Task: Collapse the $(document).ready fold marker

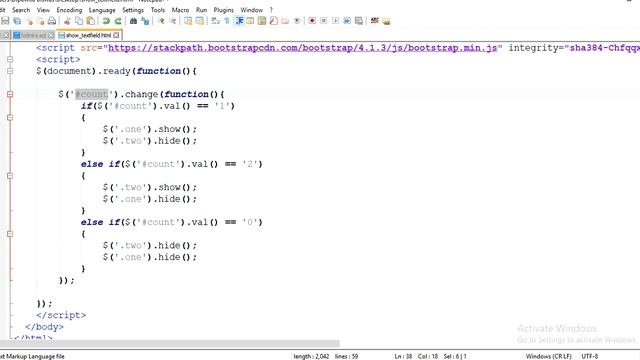Action: (x=10, y=71)
